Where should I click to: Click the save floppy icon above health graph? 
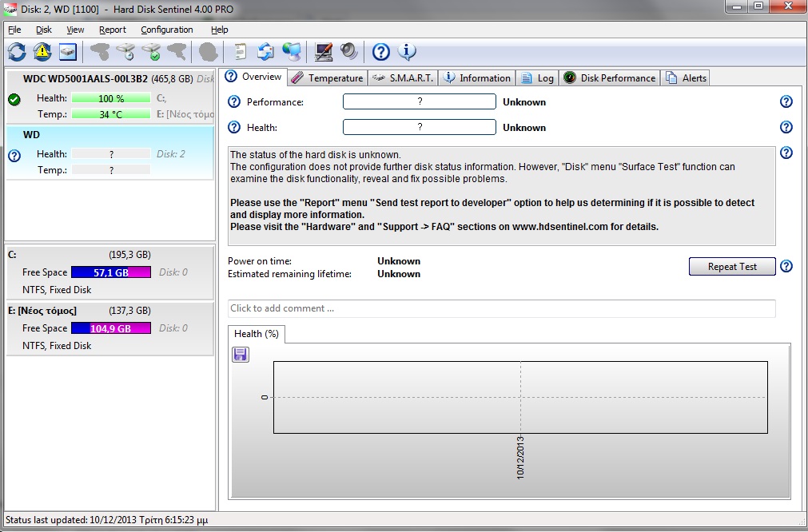tap(240, 355)
